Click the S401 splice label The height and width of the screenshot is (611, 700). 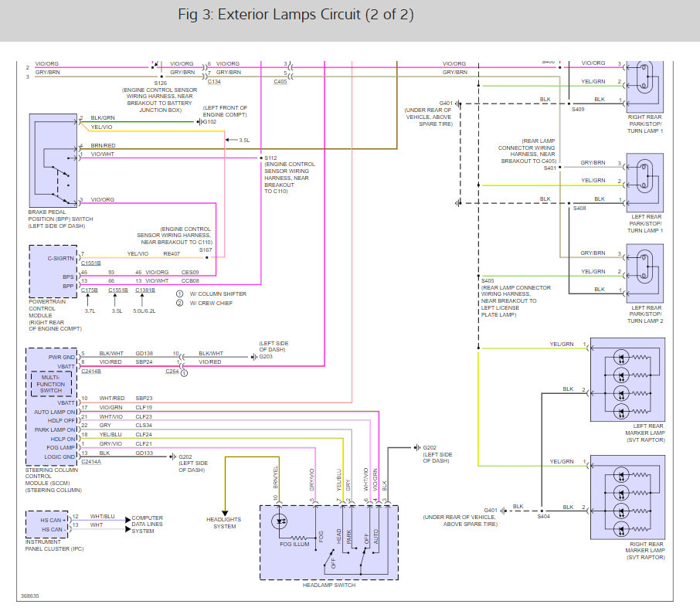pos(550,168)
